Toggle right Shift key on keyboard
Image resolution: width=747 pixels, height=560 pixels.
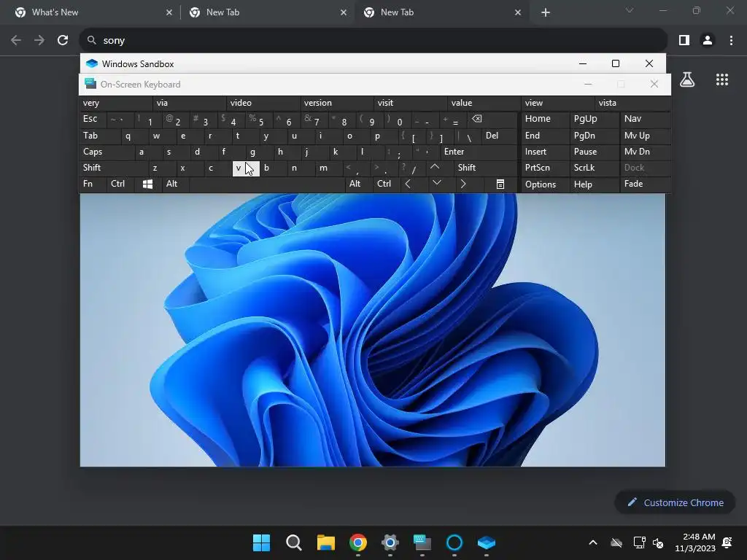[x=485, y=168]
